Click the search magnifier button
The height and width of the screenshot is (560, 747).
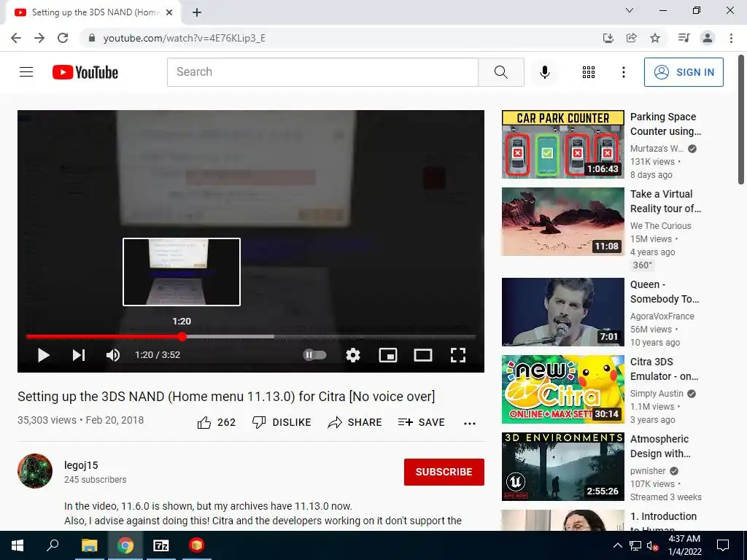point(500,72)
